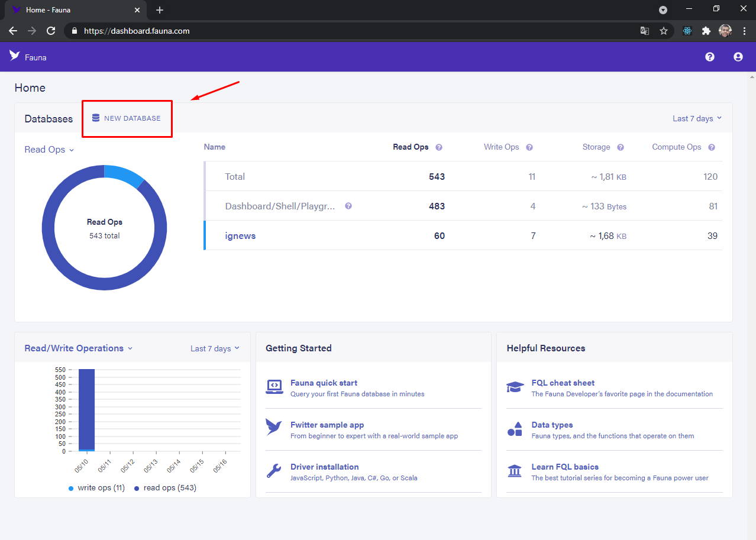The width and height of the screenshot is (756, 540).
Task: Open the Read/Write Operations chart dropdown
Action: tap(79, 348)
